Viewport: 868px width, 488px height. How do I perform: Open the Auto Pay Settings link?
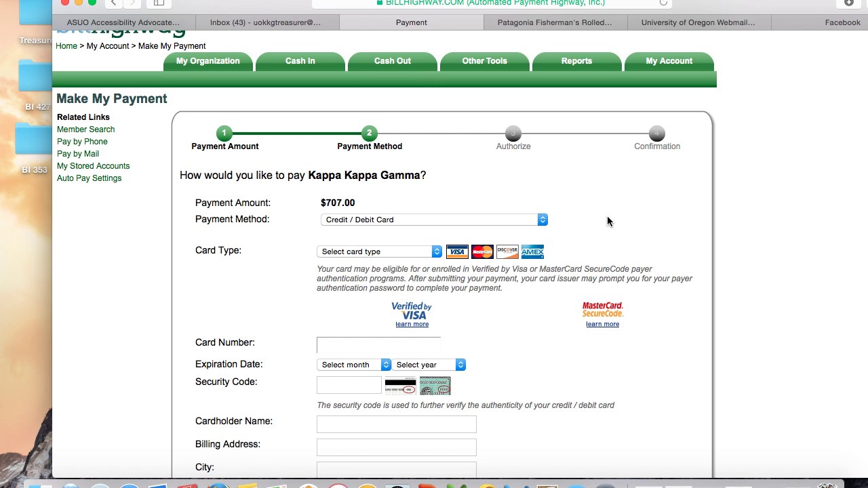click(89, 178)
